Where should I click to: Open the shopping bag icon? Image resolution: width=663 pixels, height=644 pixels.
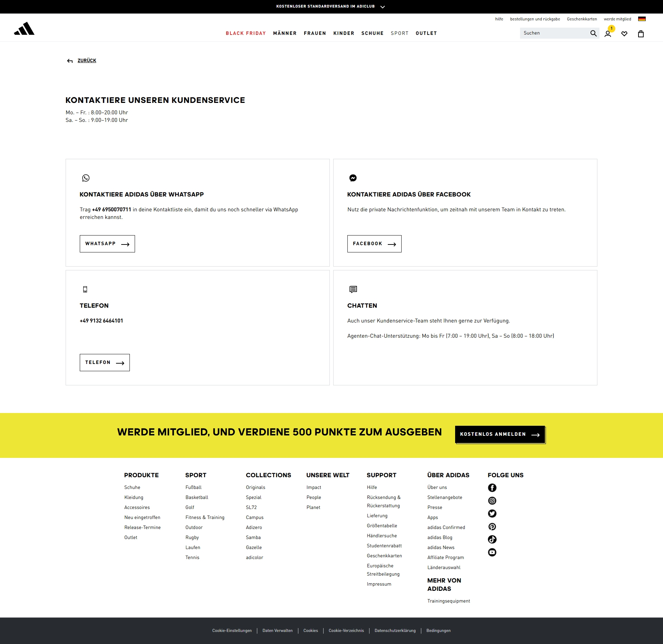coord(641,33)
